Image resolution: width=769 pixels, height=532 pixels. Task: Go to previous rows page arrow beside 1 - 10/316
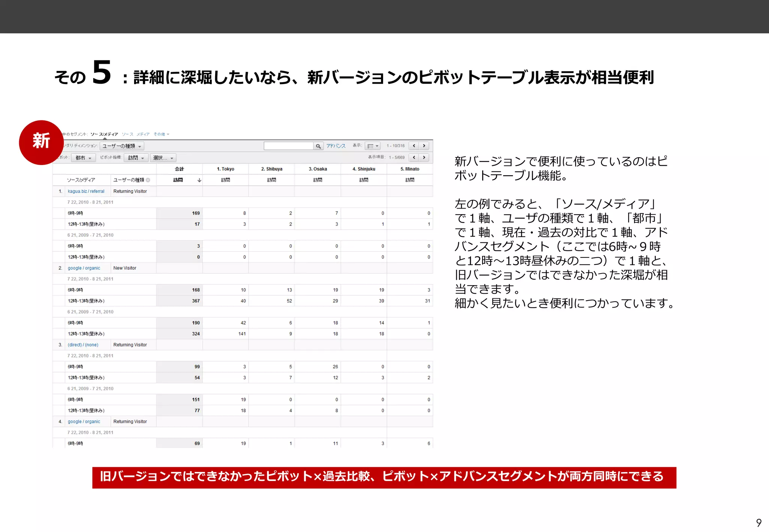414,146
